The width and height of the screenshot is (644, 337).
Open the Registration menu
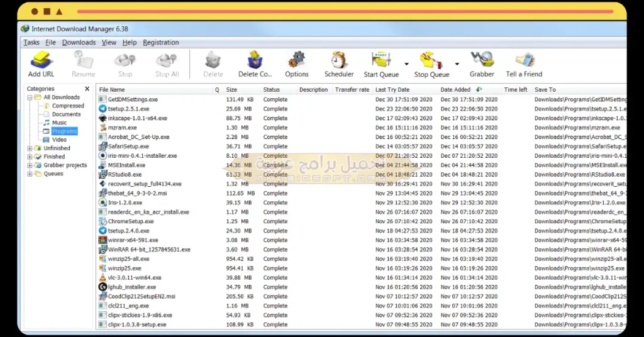(161, 42)
